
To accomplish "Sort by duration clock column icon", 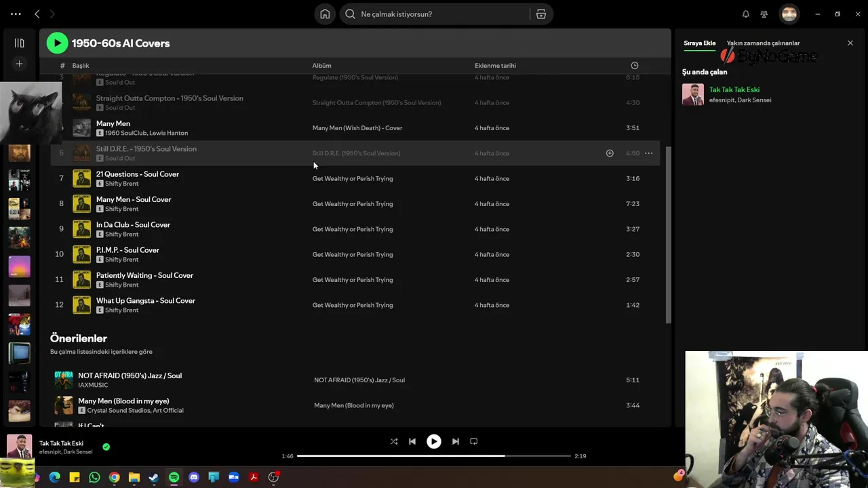I will click(x=635, y=66).
